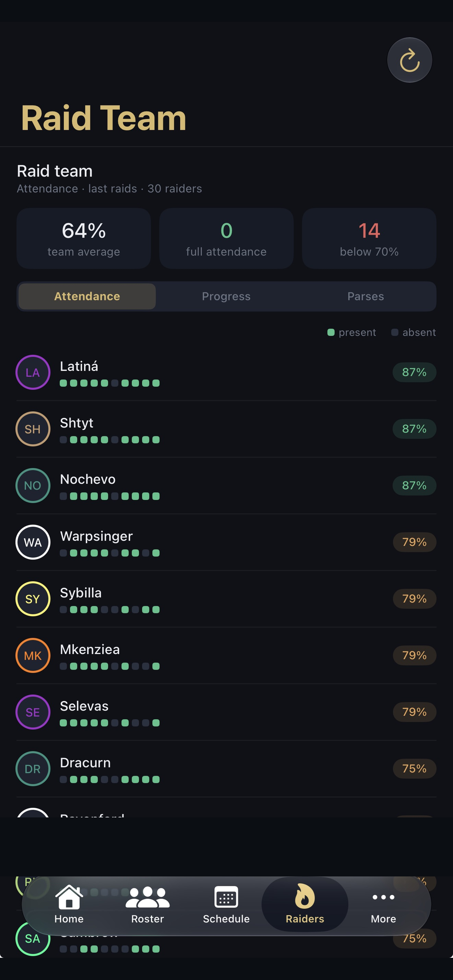
Task: Open the Schedule calendar icon
Action: (x=226, y=897)
